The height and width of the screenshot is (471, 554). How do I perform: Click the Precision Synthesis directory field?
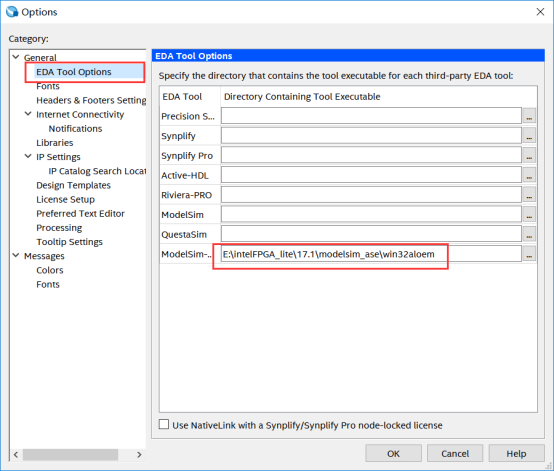pos(371,116)
